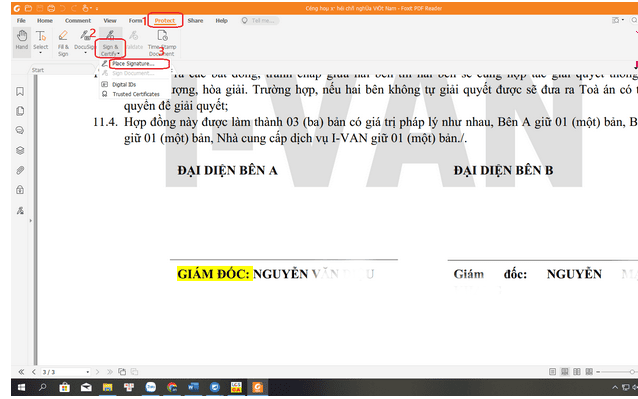This screenshot has height=399, width=638.
Task: Click the Tell me search box
Action: 260,21
